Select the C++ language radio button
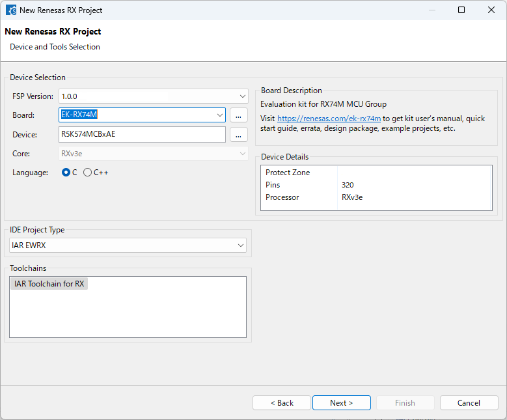This screenshot has height=420, width=507. (87, 173)
